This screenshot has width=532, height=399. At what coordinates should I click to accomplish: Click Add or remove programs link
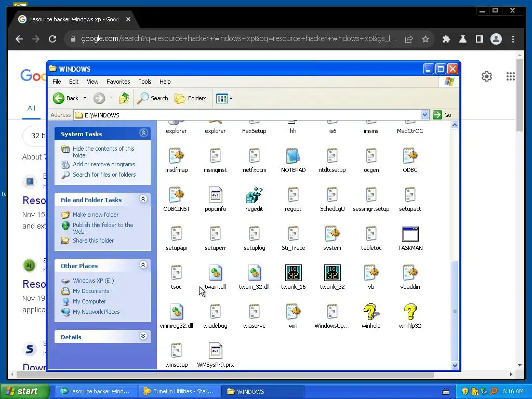click(x=104, y=164)
